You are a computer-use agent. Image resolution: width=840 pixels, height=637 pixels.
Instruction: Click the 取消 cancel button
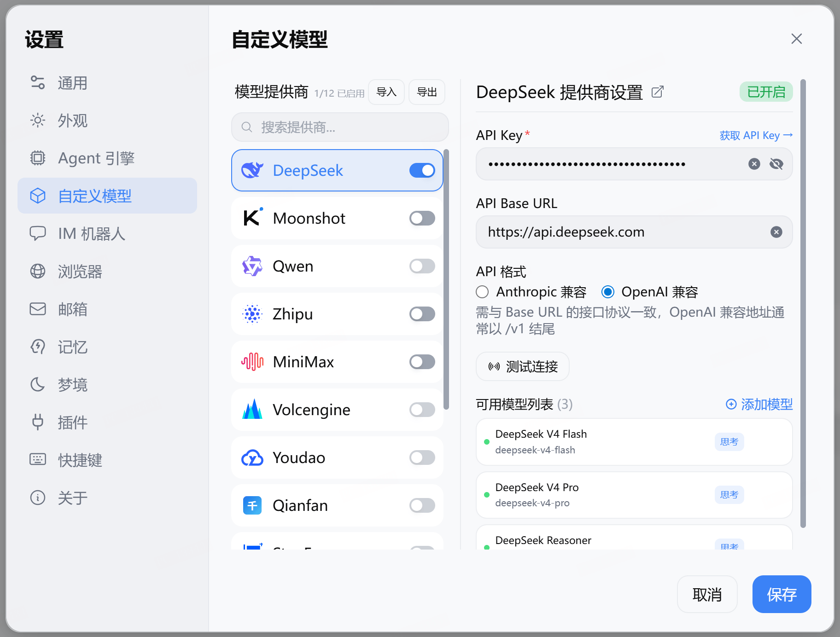point(707,594)
